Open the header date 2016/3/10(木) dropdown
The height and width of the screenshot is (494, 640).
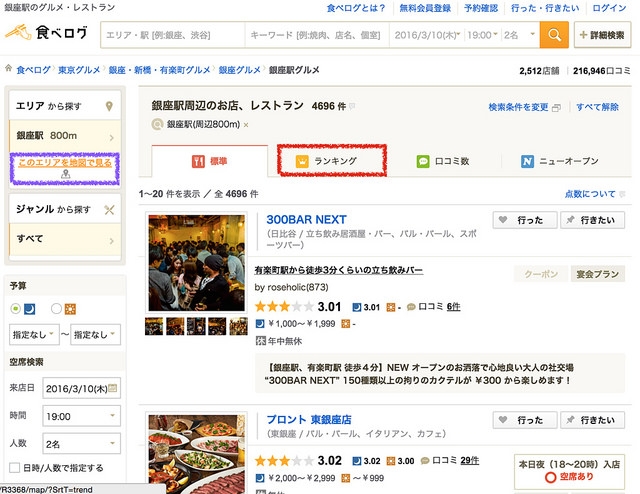(427, 35)
